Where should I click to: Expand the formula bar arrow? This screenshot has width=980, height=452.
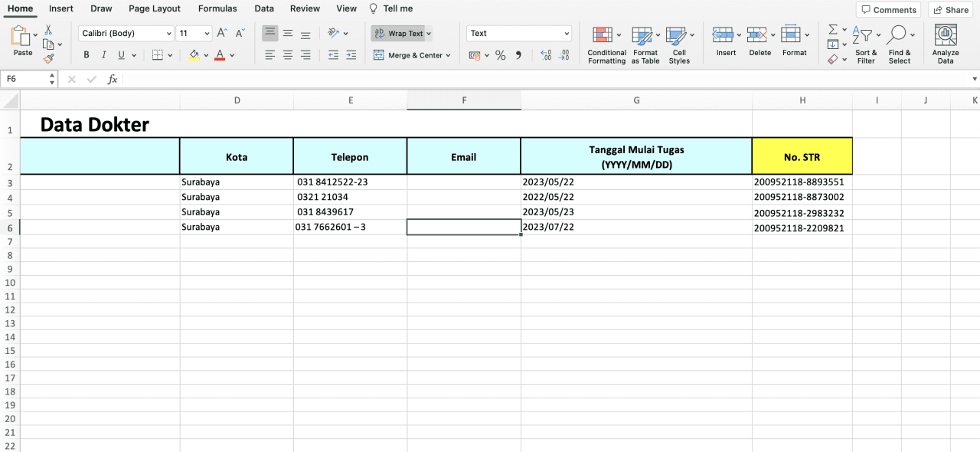(975, 79)
